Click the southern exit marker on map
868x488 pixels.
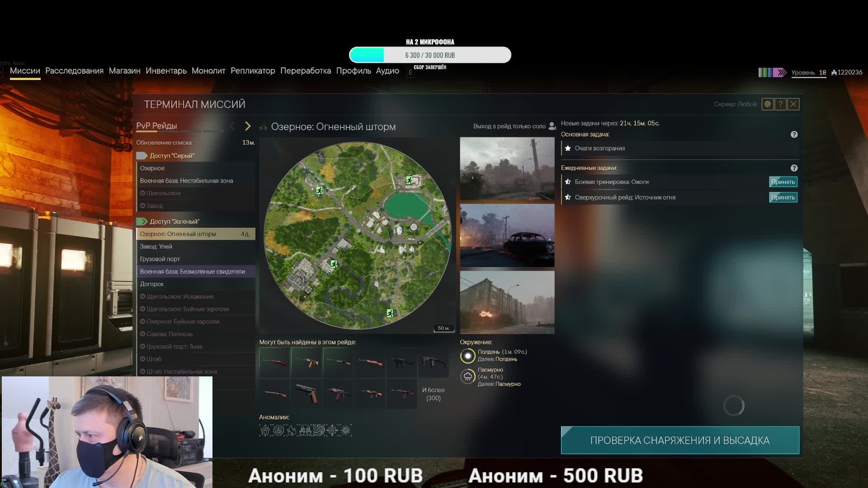click(390, 313)
